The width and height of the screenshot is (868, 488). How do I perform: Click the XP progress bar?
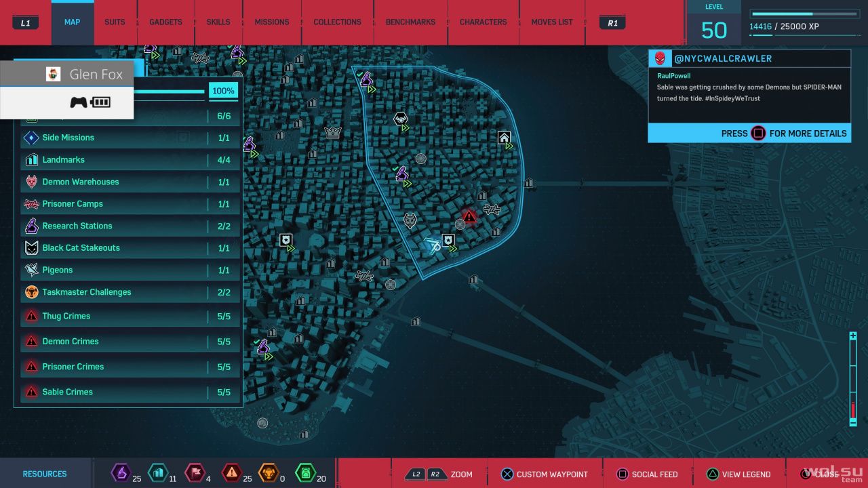point(805,14)
